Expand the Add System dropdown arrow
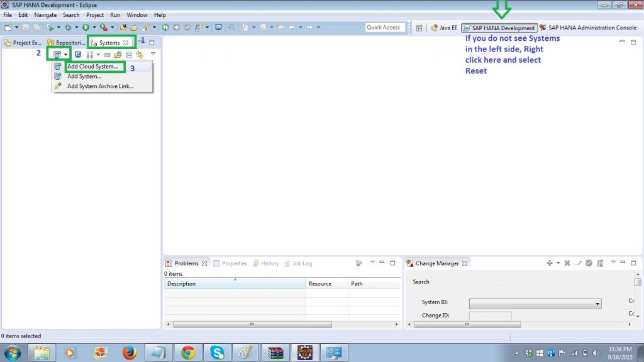This screenshot has height=362, width=644. pos(65,55)
